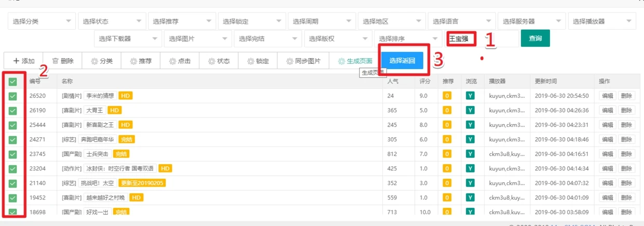
Task: Click the 点击 gear toolbar button
Action: pos(180,61)
